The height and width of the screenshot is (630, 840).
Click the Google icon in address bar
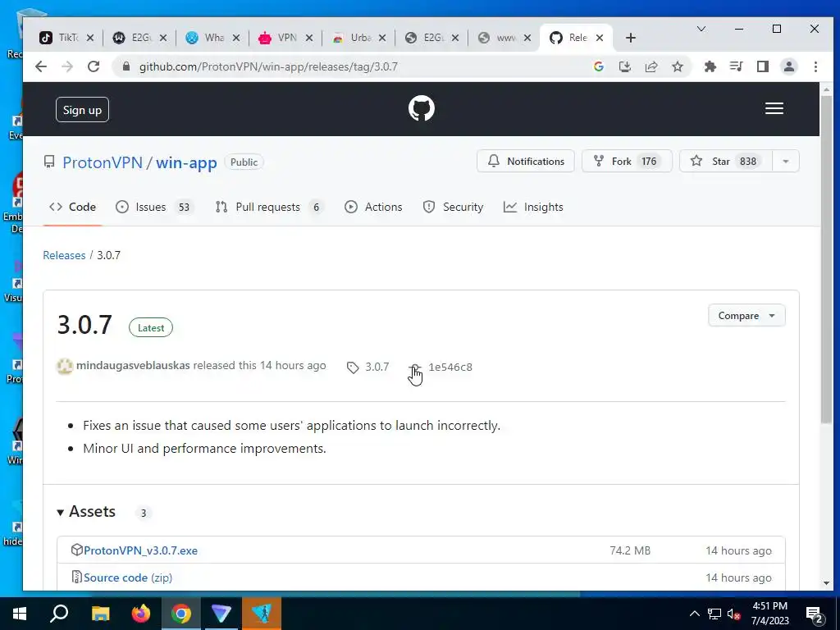(599, 66)
